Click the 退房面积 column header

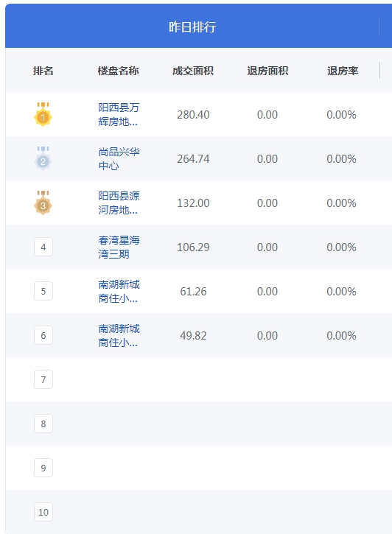point(267,71)
